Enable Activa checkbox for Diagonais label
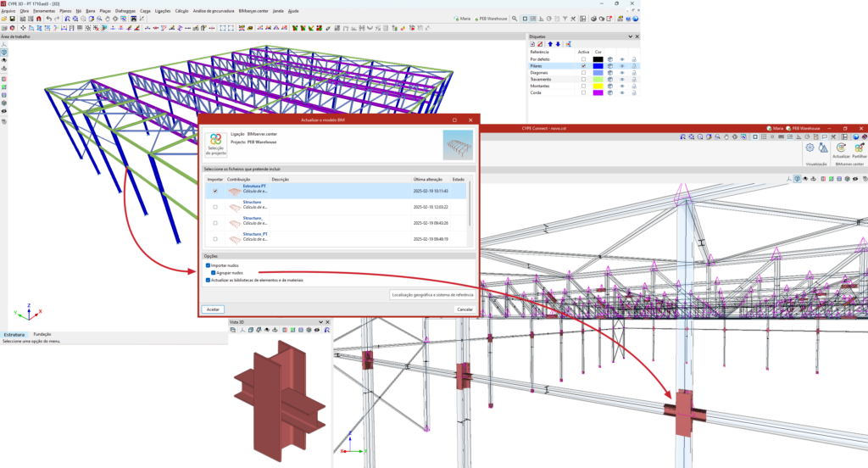The height and width of the screenshot is (468, 868). click(x=583, y=73)
